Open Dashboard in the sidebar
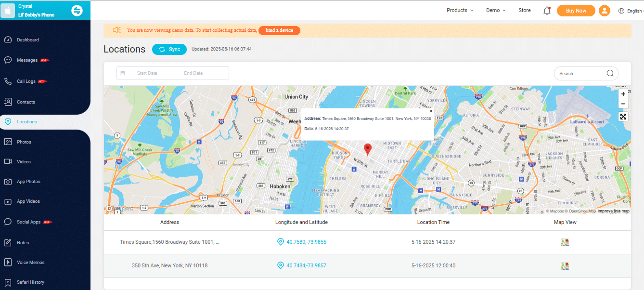The width and height of the screenshot is (644, 290). click(27, 40)
